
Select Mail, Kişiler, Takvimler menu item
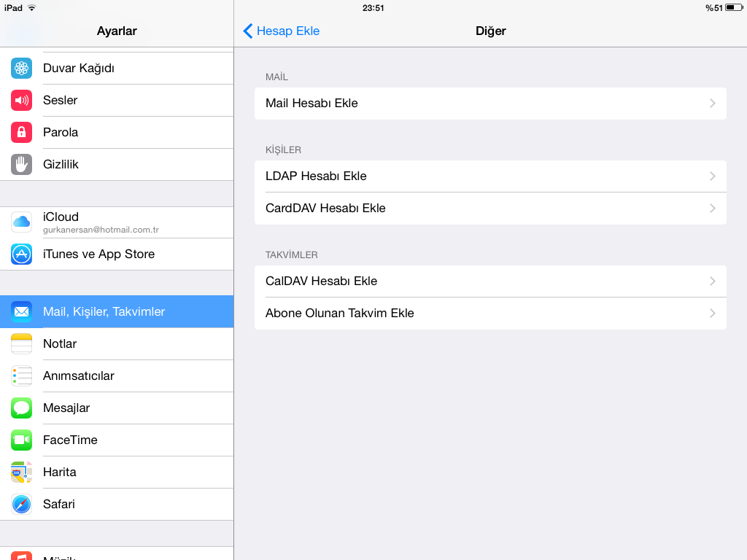coord(117,311)
